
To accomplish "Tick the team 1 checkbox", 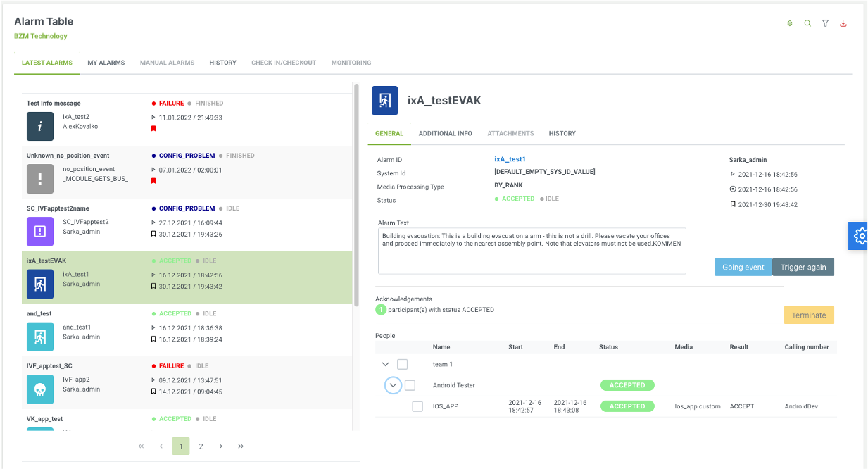I will 403,364.
